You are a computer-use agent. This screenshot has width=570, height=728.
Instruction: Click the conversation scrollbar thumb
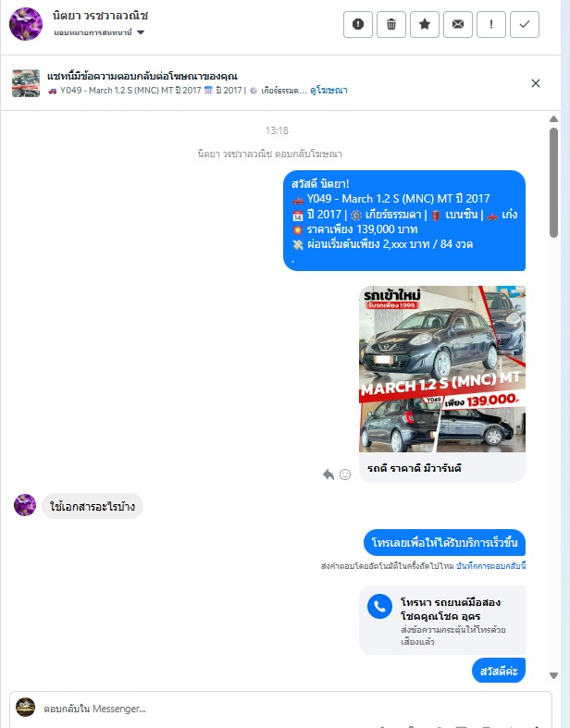point(553,183)
